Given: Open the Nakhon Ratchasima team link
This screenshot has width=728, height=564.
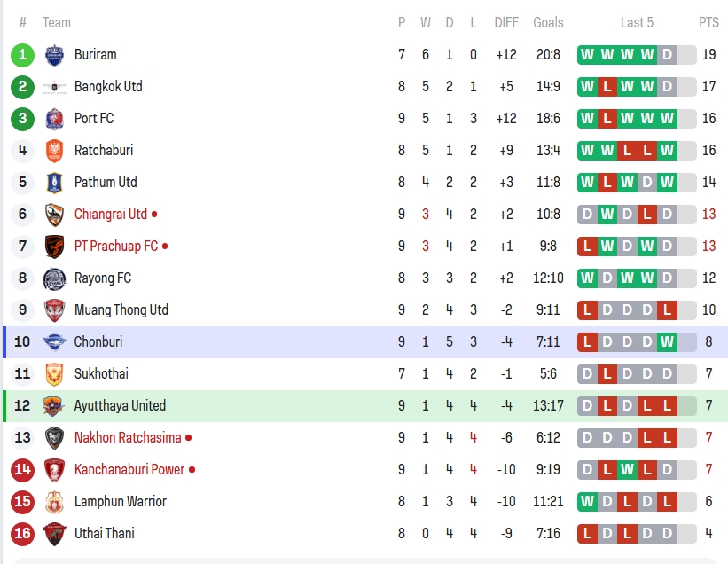Looking at the screenshot, I should click(x=128, y=438).
